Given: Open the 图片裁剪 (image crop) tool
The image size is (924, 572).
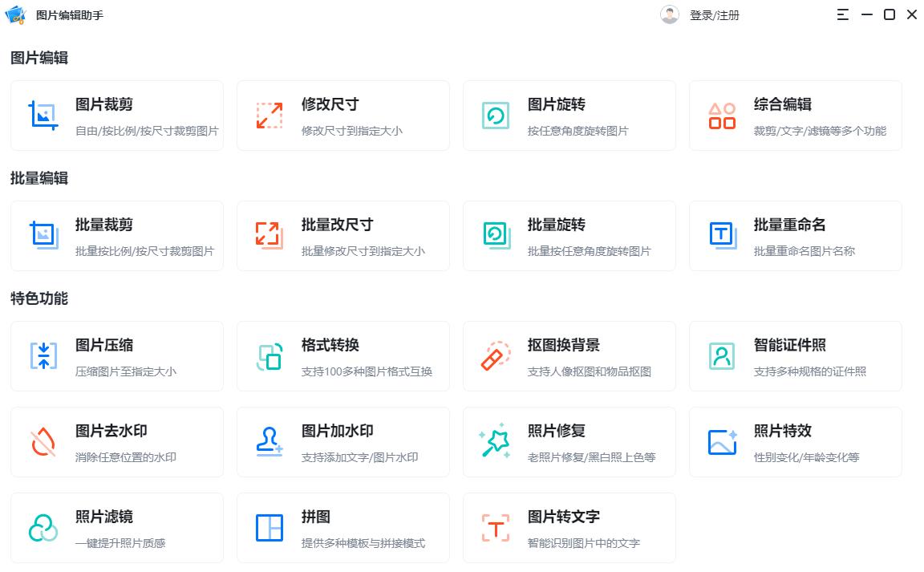Looking at the screenshot, I should (x=116, y=115).
